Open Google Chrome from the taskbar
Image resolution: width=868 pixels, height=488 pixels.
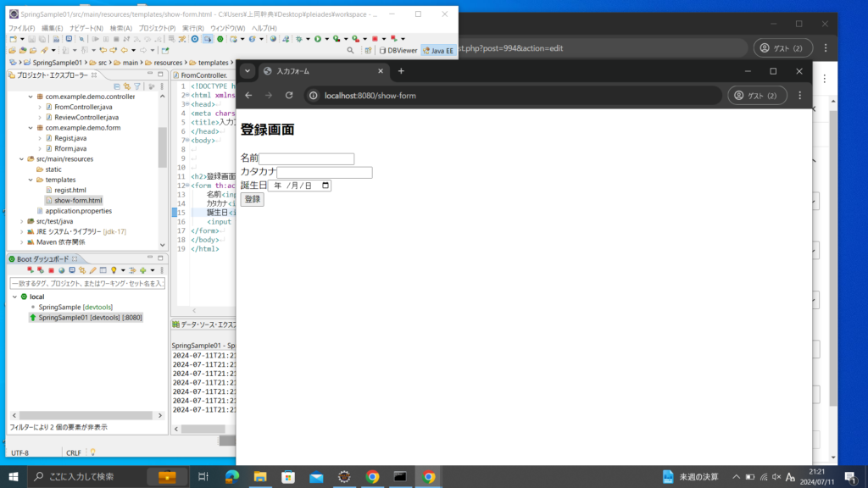point(371,477)
